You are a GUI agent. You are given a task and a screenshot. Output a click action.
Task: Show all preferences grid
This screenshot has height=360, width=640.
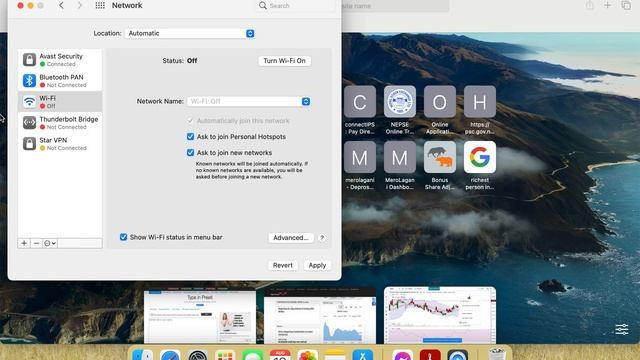point(100,5)
